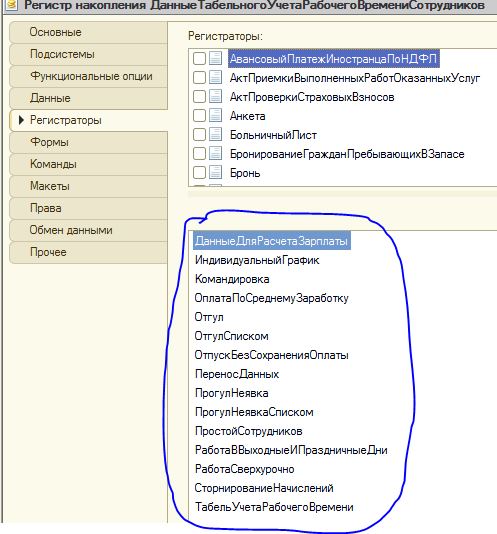Click document icon next to БронированиеГражданПребывающихВЗапасе
Image resolution: width=497 pixels, height=534 pixels.
(x=215, y=154)
